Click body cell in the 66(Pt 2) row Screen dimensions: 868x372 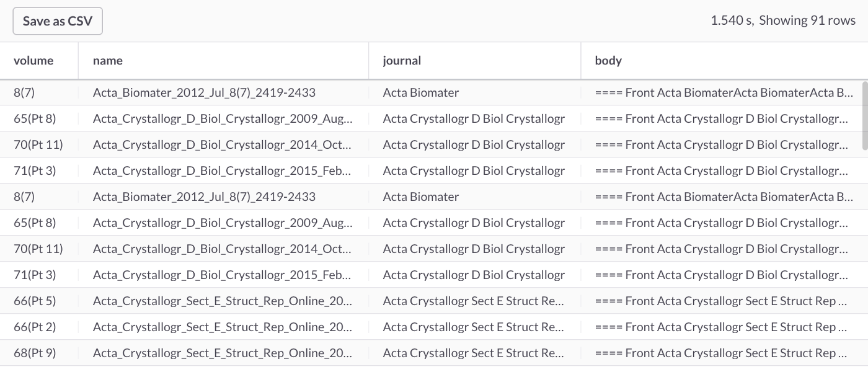720,327
